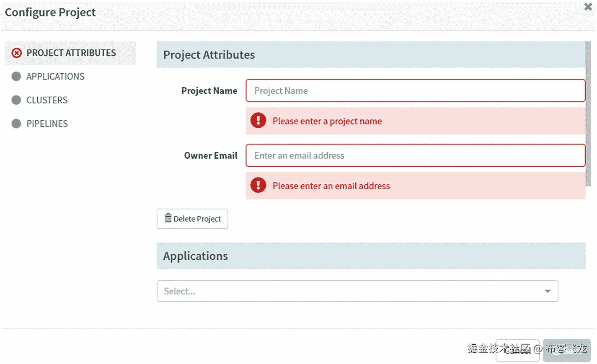Expand the Applications dropdown arrow
Image resolution: width=597 pixels, height=364 pixels.
pyautogui.click(x=547, y=291)
